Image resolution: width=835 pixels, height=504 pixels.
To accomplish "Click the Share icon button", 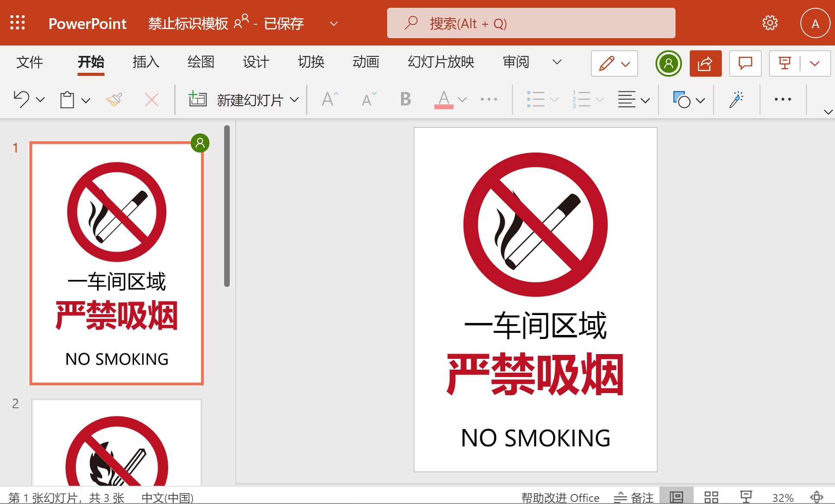I will 705,64.
